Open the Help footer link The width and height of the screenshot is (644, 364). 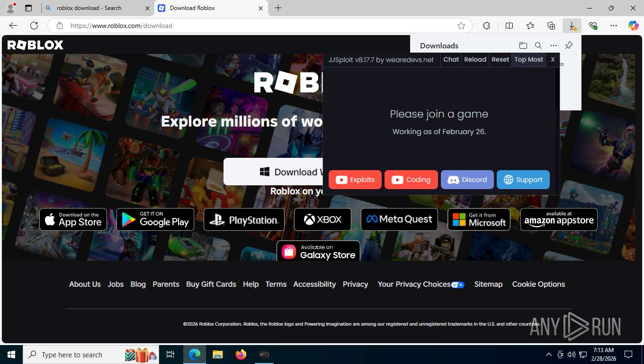coord(251,284)
